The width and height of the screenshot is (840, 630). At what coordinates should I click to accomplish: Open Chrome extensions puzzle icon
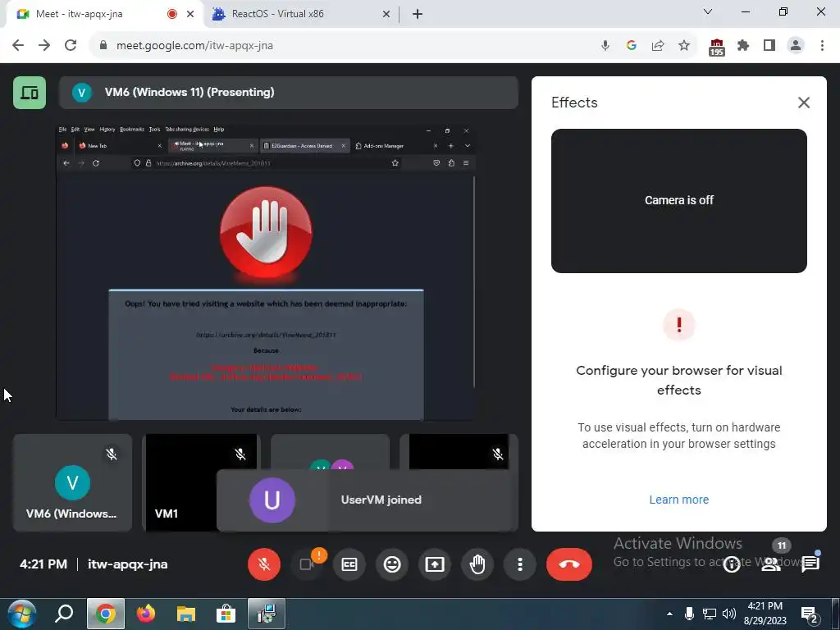pos(743,46)
